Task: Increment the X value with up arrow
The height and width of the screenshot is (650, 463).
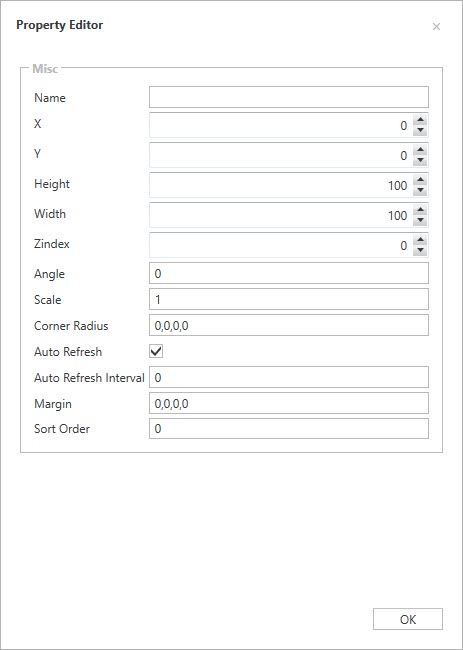Action: [x=420, y=120]
